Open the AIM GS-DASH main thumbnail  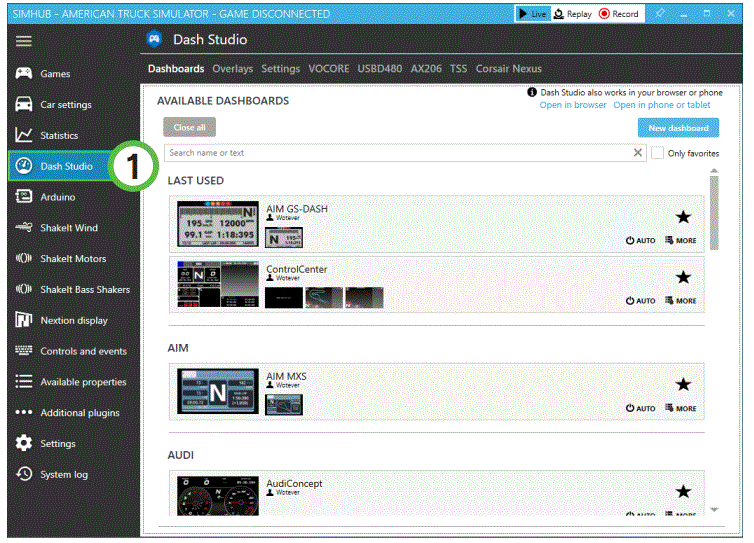217,224
